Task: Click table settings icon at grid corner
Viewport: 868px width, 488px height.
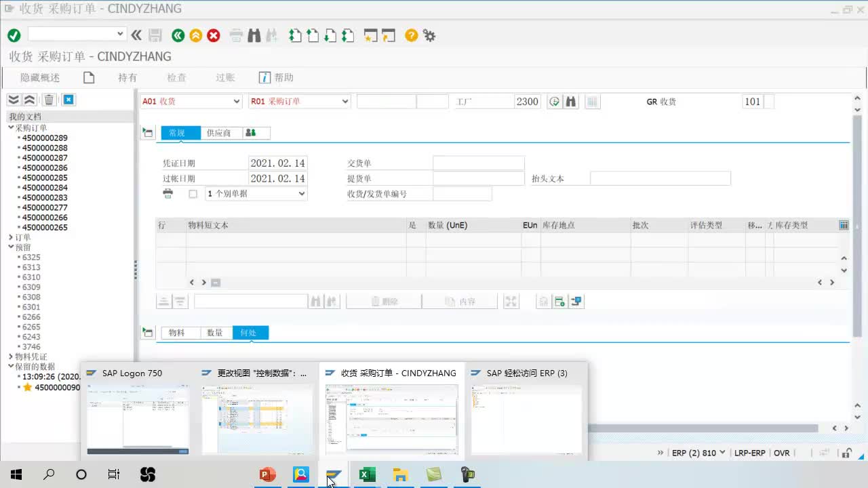Action: click(844, 225)
